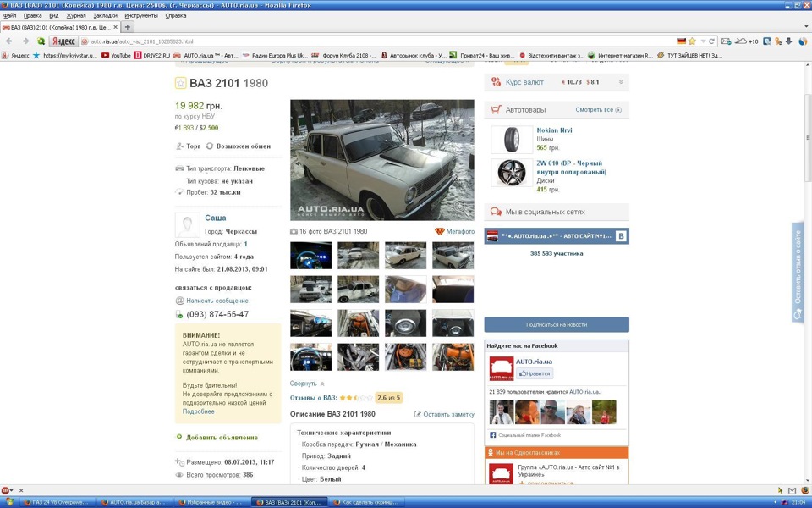Toggle favorite star next to ВАЗ 2101 title
This screenshot has width=812, height=508.
180,83
